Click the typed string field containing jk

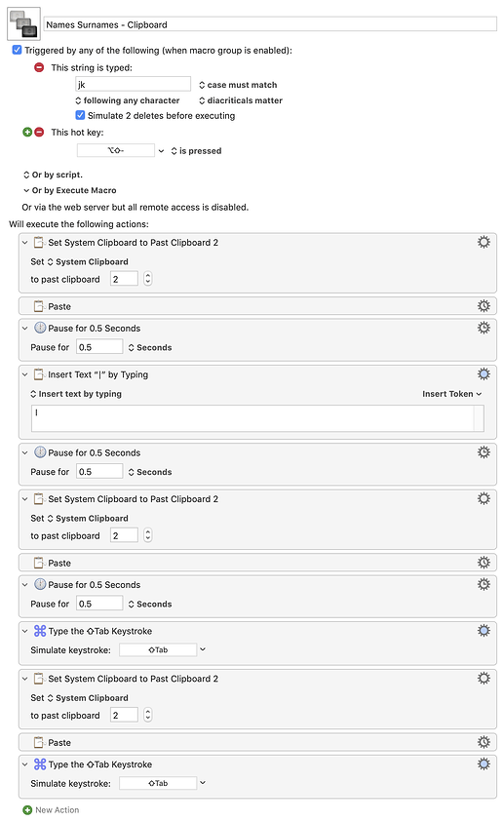point(134,84)
